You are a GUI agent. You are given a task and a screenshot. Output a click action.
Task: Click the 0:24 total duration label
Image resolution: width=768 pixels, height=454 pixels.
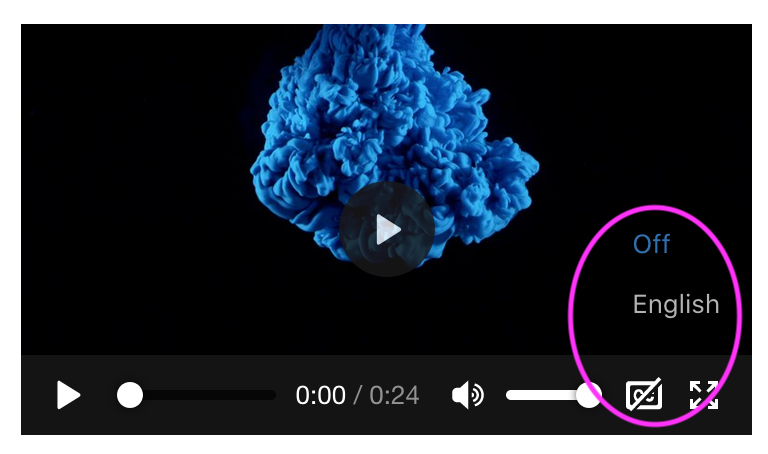(394, 395)
